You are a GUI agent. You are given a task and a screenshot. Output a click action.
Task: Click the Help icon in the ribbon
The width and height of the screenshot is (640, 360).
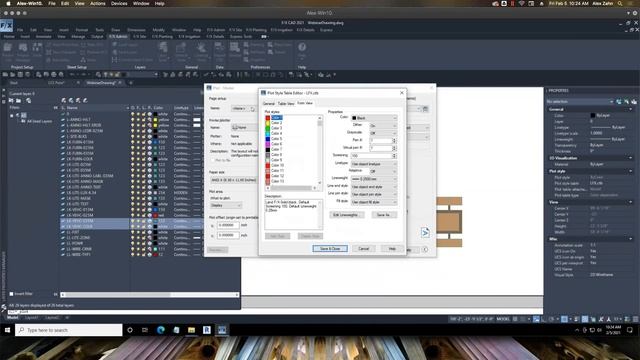pyautogui.click(x=302, y=47)
